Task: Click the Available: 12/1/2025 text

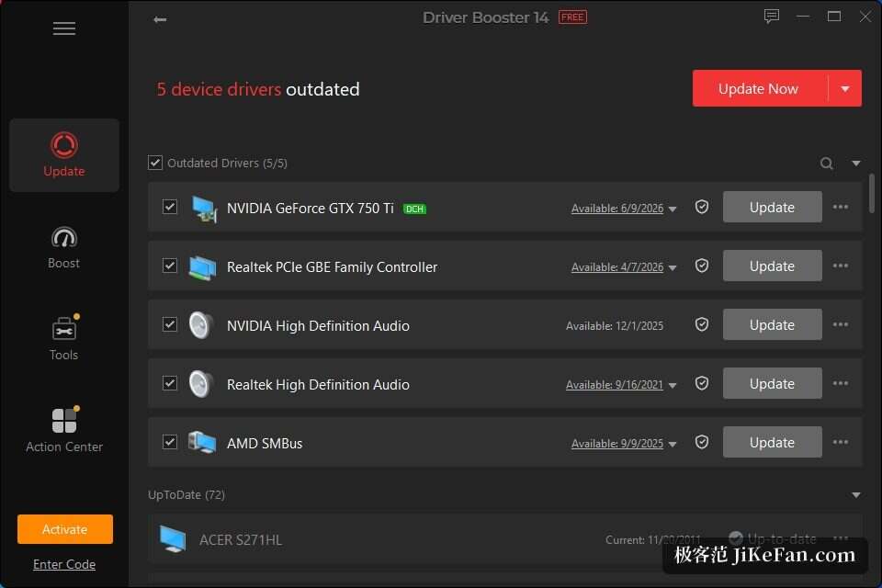Action: (615, 326)
